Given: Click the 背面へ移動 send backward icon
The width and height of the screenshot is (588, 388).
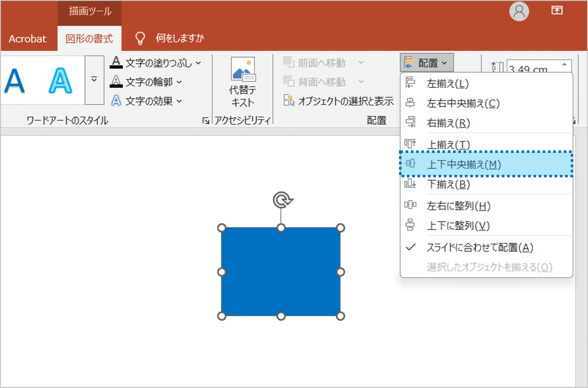Looking at the screenshot, I should point(289,81).
